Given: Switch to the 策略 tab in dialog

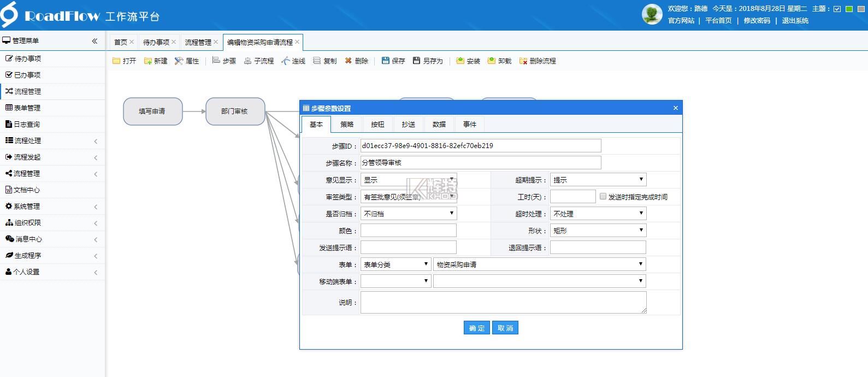Looking at the screenshot, I should point(347,125).
